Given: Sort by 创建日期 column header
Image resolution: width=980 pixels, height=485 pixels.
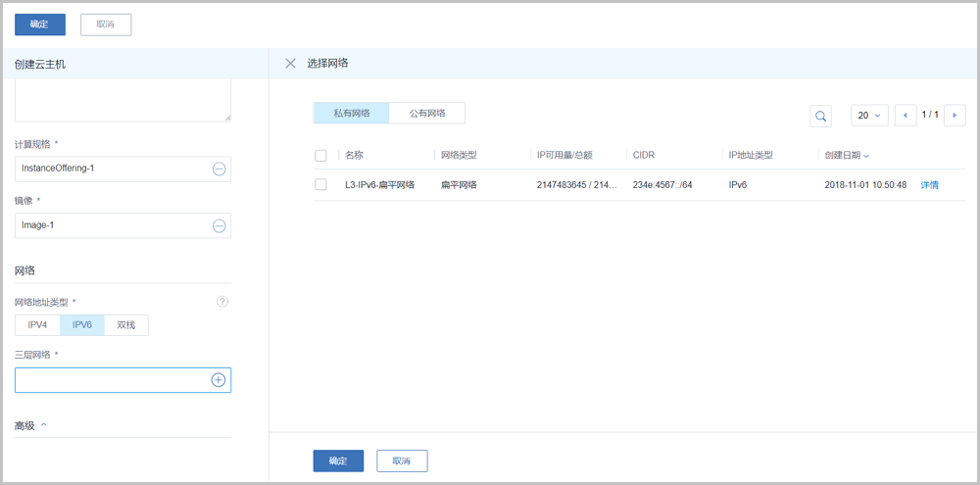Looking at the screenshot, I should click(x=847, y=156).
